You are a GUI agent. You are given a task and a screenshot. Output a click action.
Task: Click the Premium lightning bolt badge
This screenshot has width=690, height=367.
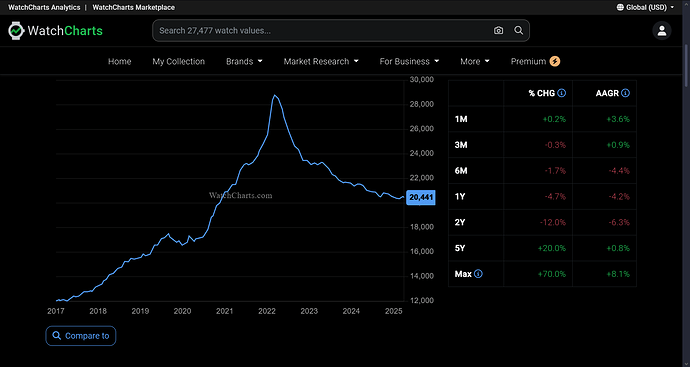[x=555, y=62]
